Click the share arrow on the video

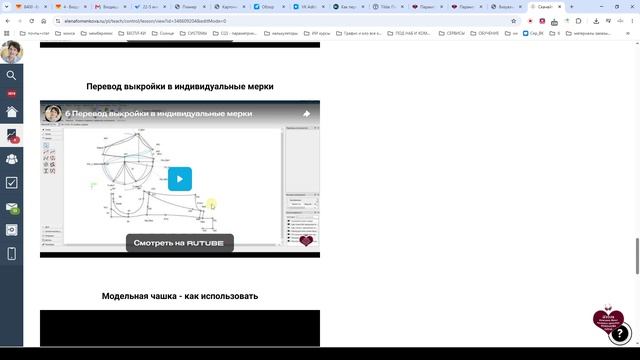pos(307,114)
